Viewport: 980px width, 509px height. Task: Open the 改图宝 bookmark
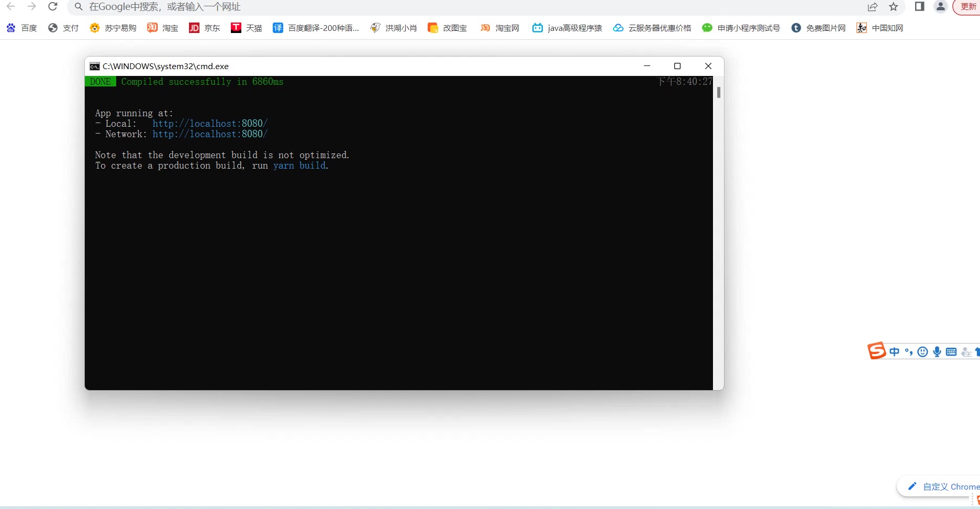click(x=448, y=28)
